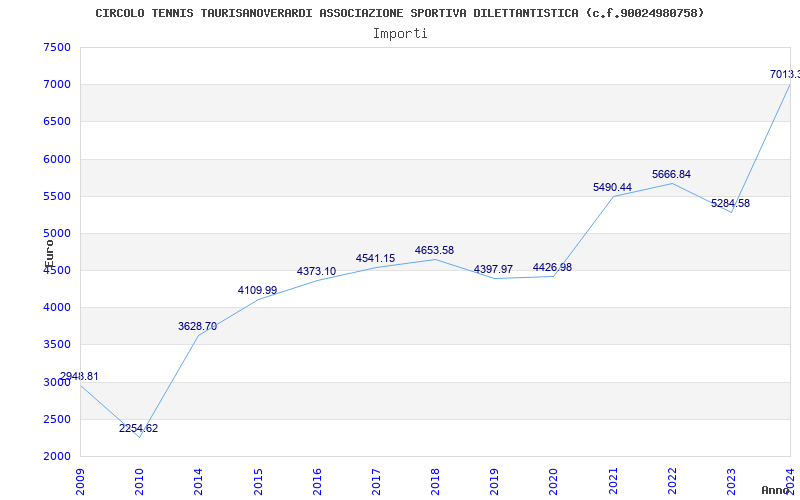Click the data label 4653.58
800x500 pixels.
point(434,251)
